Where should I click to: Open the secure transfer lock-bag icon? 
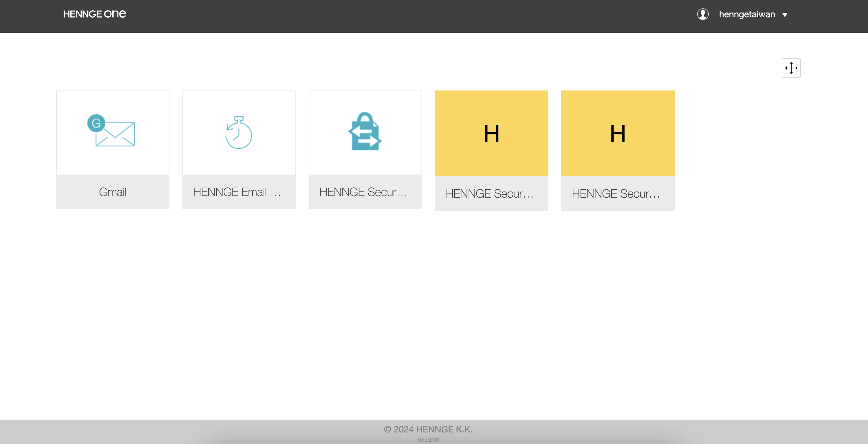[365, 132]
